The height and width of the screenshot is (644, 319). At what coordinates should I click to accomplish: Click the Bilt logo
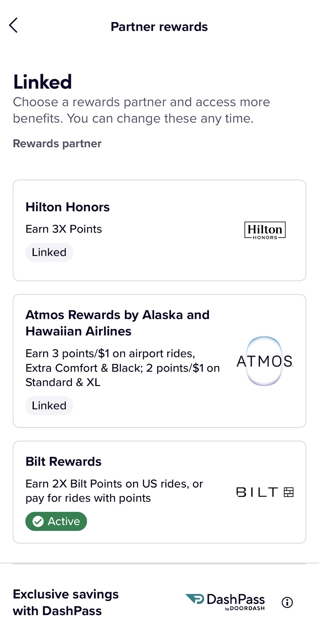[x=265, y=492]
